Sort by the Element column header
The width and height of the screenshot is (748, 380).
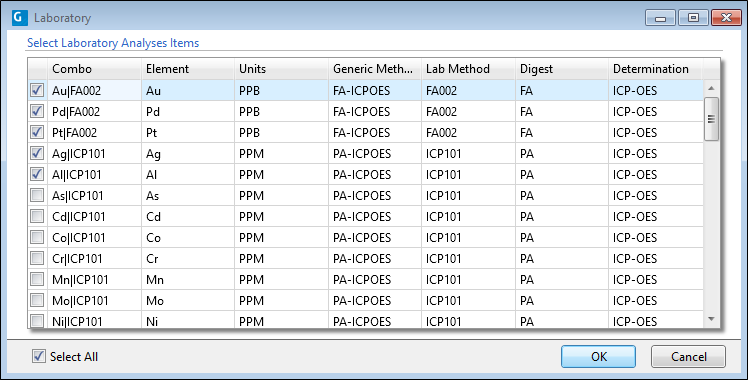188,69
